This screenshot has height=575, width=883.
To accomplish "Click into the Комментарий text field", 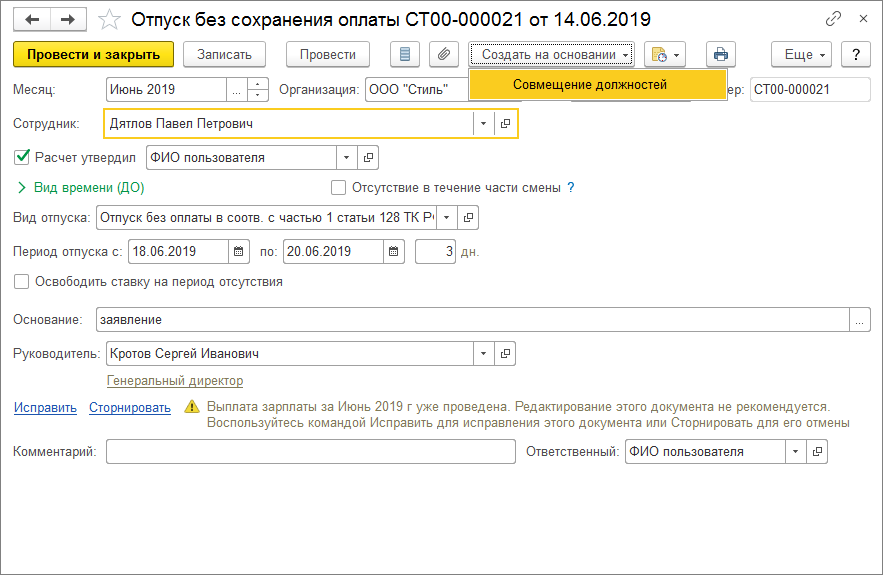I will (310, 452).
